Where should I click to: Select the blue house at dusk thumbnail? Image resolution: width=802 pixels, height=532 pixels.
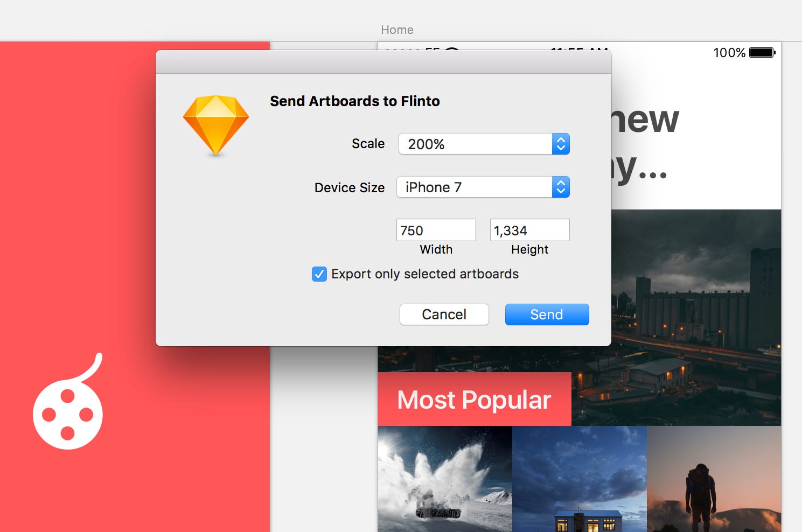[580, 479]
